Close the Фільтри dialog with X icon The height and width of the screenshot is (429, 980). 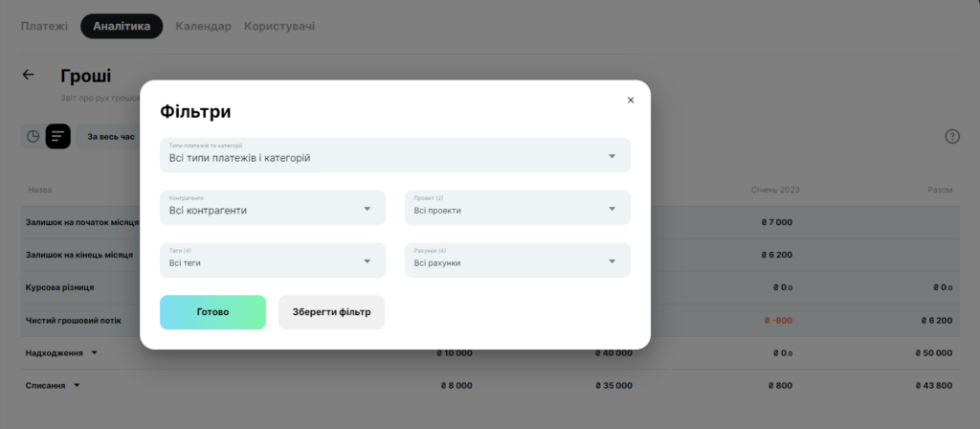pyautogui.click(x=631, y=100)
